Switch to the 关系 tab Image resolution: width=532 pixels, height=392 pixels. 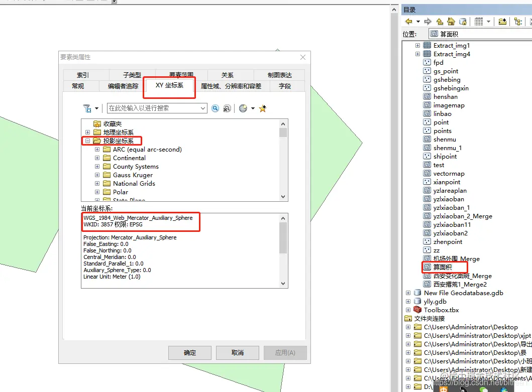[228, 75]
